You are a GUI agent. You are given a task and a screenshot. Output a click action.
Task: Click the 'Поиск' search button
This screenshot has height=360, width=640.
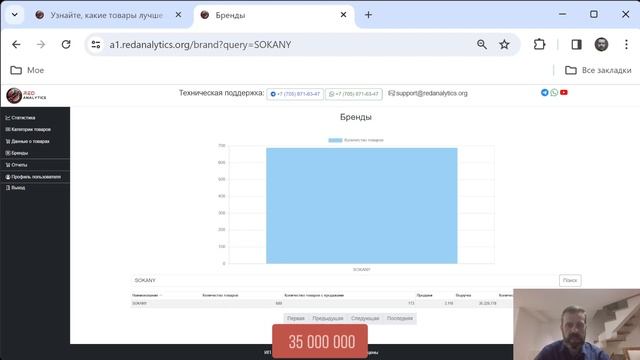(570, 280)
